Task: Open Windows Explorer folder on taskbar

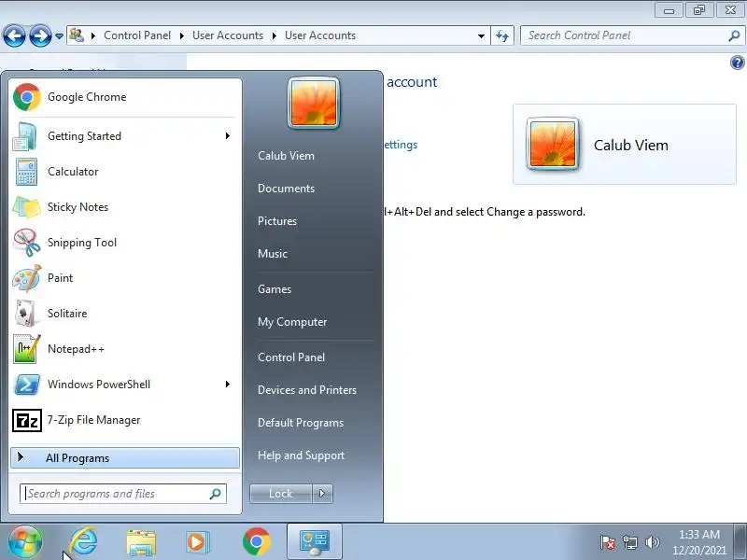Action: click(141, 542)
